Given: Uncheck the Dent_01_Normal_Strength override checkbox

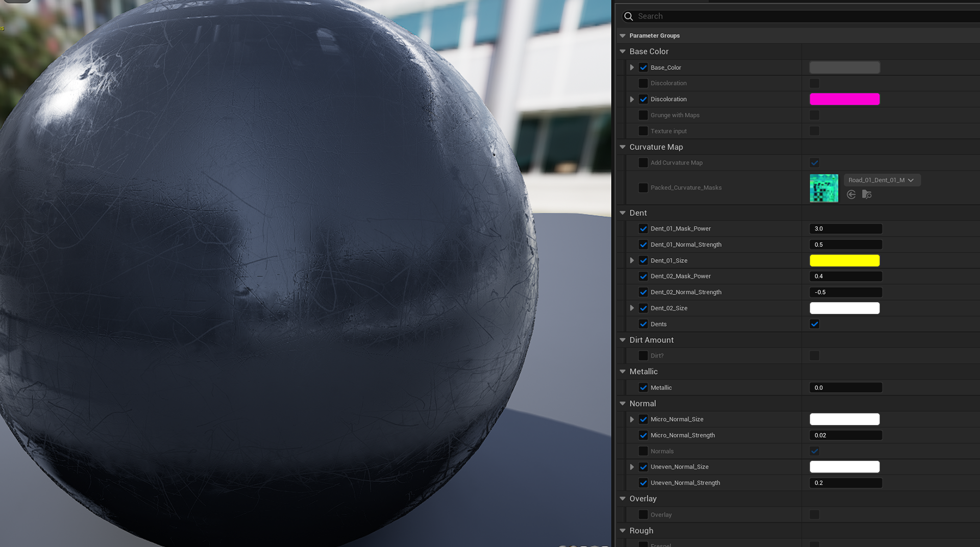Looking at the screenshot, I should [643, 244].
